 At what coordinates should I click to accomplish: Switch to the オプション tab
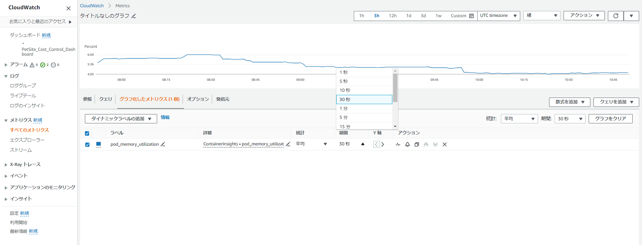click(x=198, y=99)
